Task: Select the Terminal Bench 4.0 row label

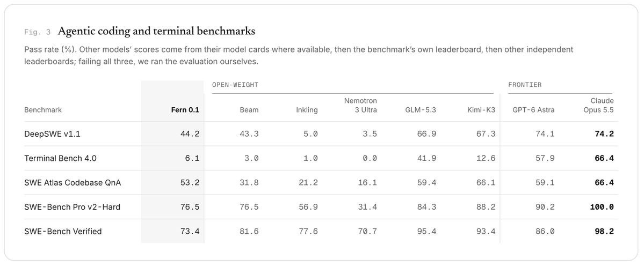Action: click(x=60, y=158)
